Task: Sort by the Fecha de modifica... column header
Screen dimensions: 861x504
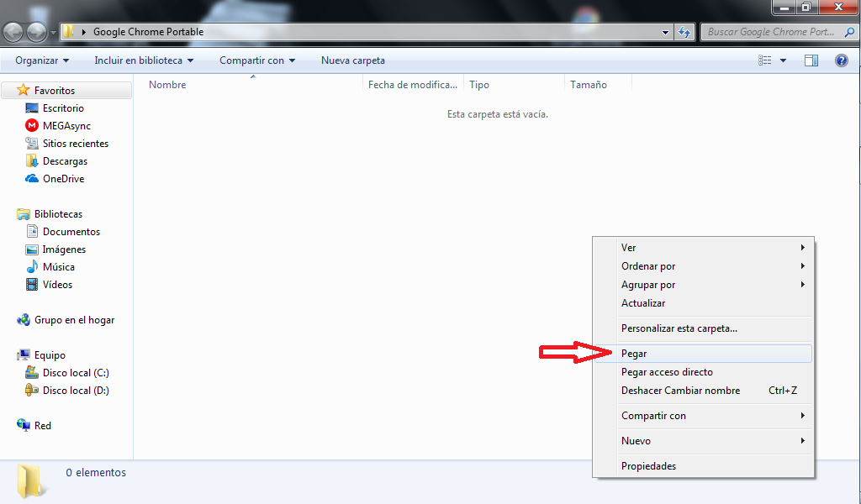Action: pos(413,85)
